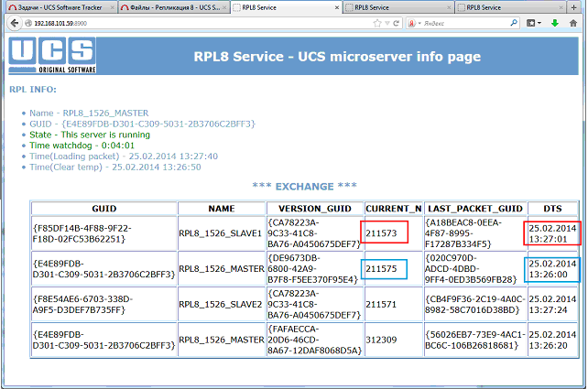The height and width of the screenshot is (389, 588).
Task: Open the bookmarks menu button
Action: [533, 23]
